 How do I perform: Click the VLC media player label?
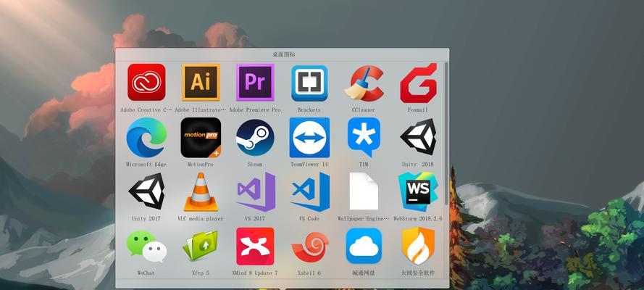201,218
